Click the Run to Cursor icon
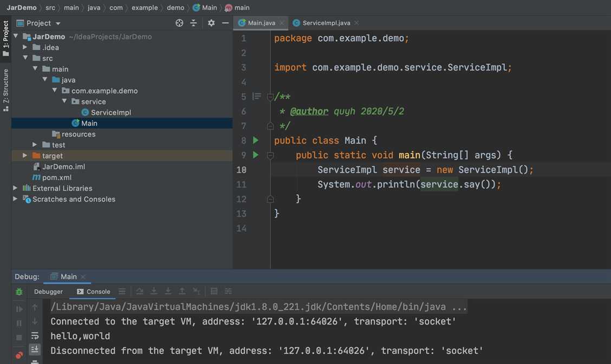Image resolution: width=611 pixels, height=364 pixels. tap(197, 291)
